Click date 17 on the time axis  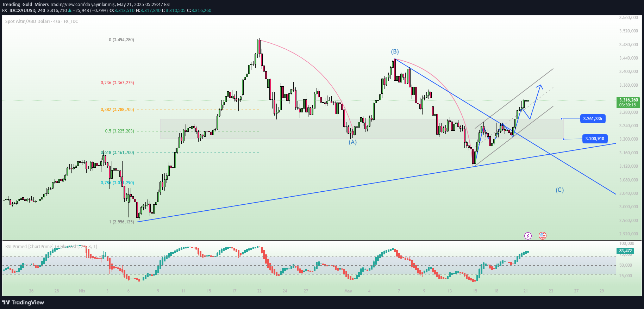click(x=234, y=291)
